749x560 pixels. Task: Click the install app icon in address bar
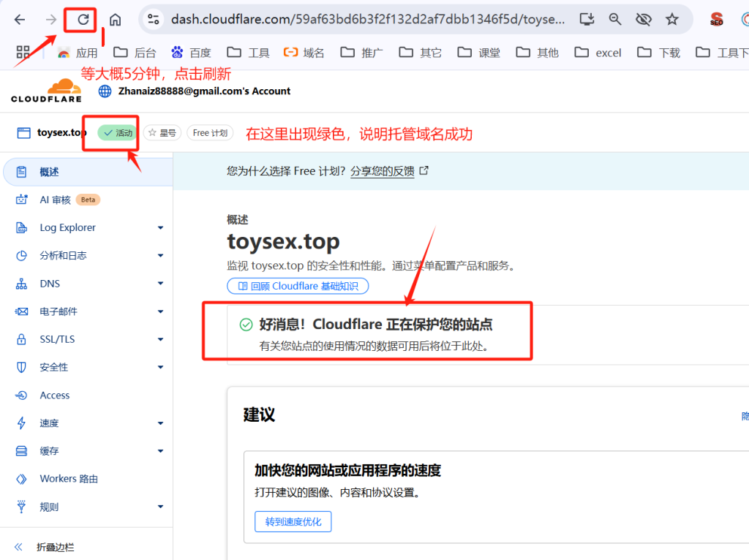pos(587,20)
